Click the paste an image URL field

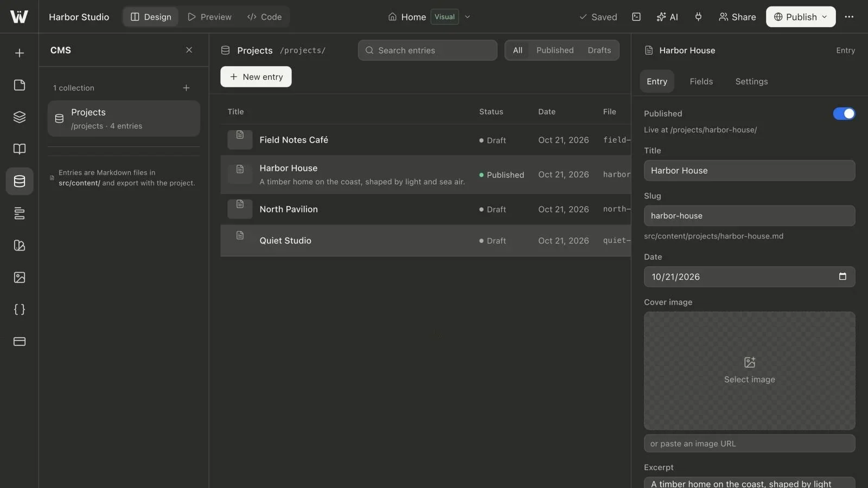pos(749,444)
